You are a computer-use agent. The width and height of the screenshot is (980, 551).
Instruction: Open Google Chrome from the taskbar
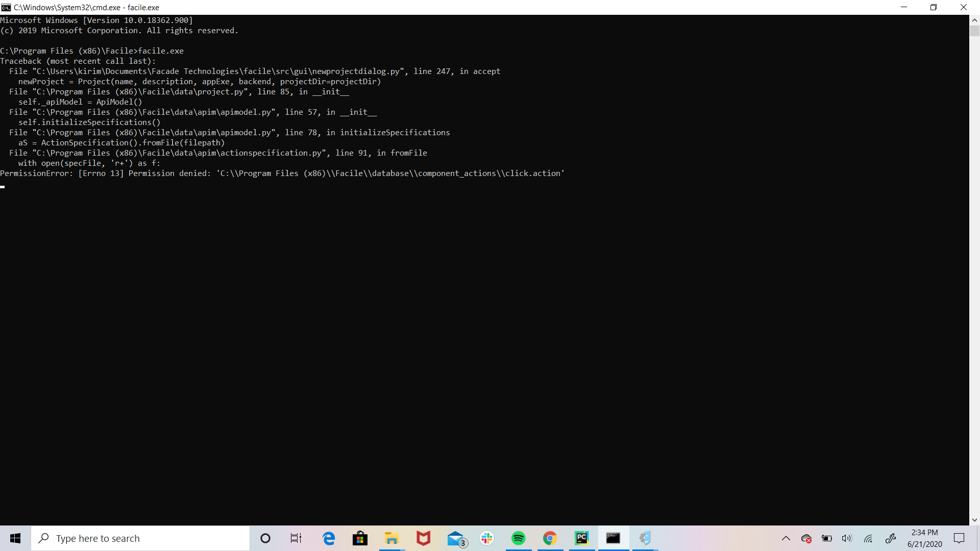pyautogui.click(x=550, y=538)
